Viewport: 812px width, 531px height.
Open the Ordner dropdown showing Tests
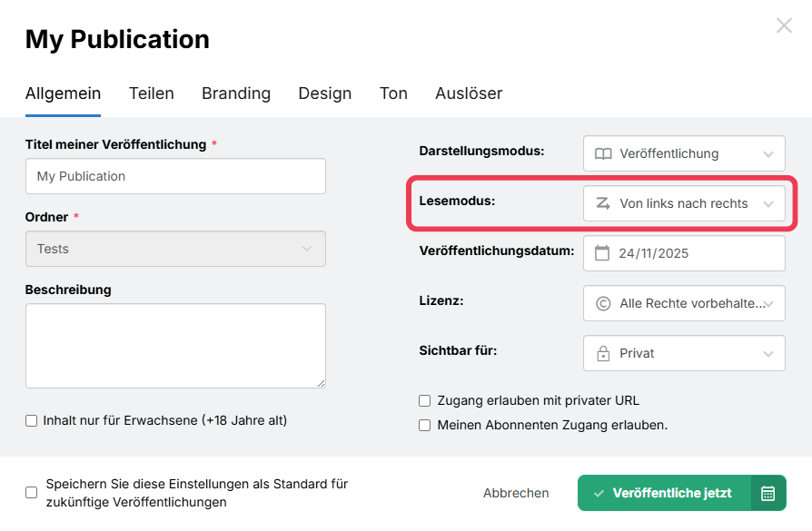pos(175,249)
